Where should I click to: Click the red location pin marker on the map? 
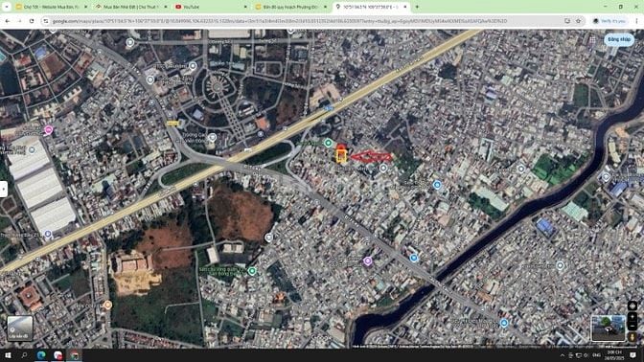340,147
